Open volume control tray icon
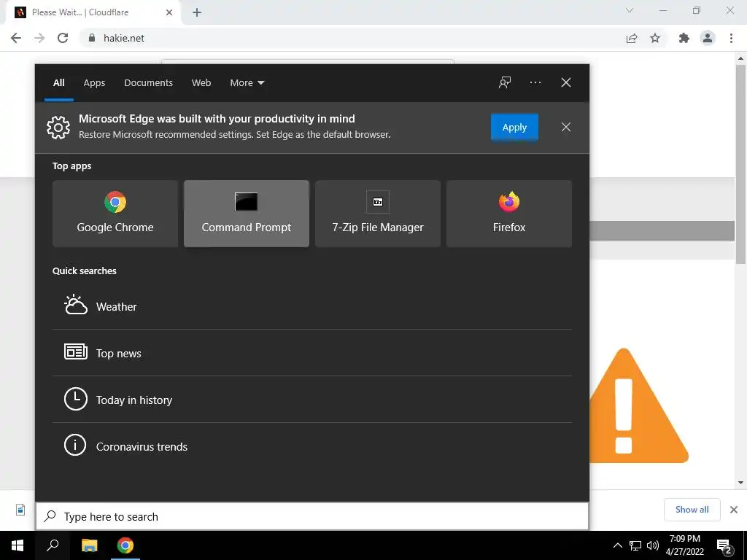 653,545
